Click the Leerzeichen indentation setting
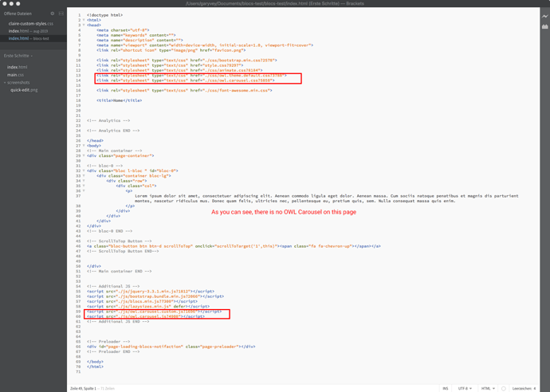 coord(524,389)
